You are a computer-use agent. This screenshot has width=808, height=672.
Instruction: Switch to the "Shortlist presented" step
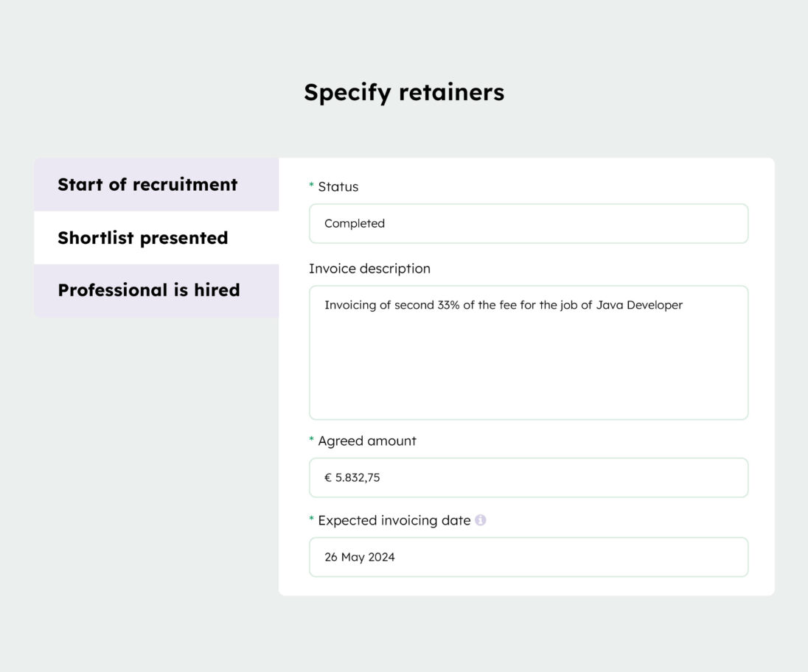143,237
